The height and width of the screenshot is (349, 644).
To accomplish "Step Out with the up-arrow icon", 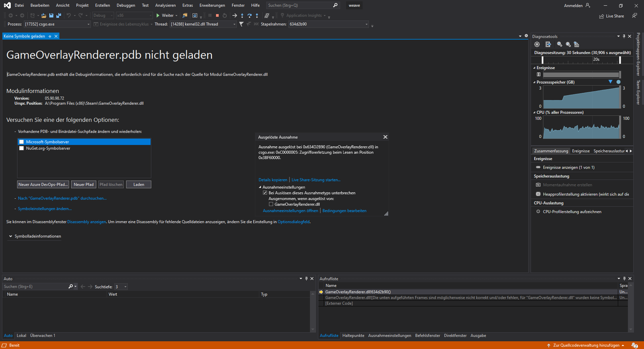I will [x=257, y=15].
